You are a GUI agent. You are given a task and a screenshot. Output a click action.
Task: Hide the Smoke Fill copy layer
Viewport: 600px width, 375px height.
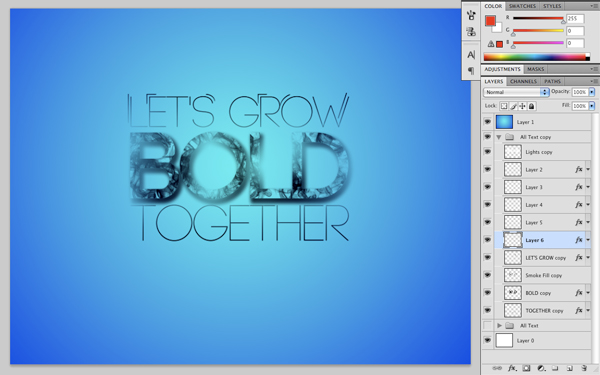pos(488,275)
